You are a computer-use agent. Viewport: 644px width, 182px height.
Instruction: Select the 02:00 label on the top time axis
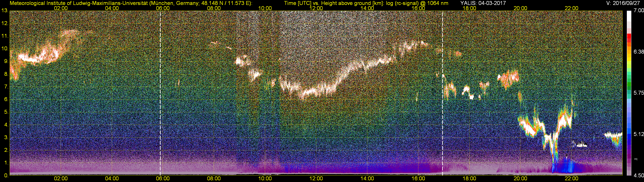[x=61, y=8]
